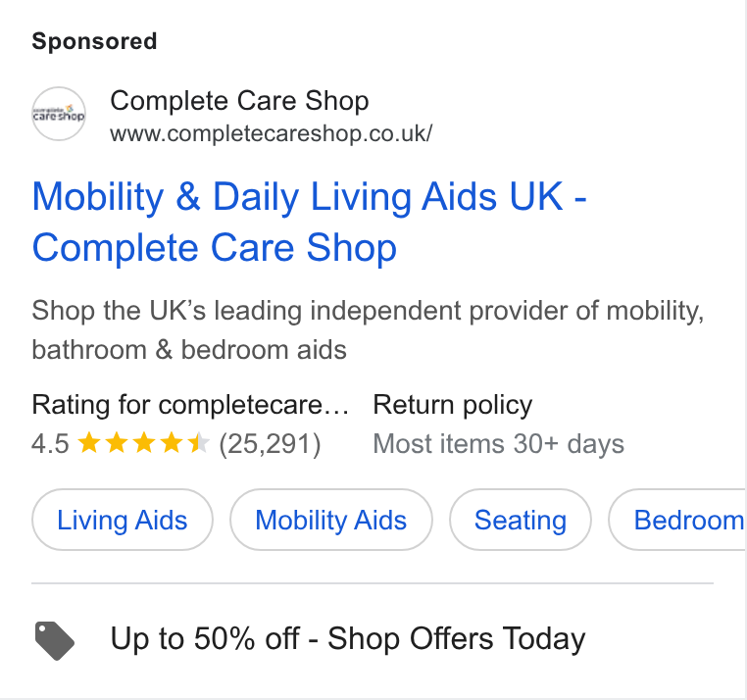
Task: Click the Complete Care Shop round logo
Action: point(59,114)
